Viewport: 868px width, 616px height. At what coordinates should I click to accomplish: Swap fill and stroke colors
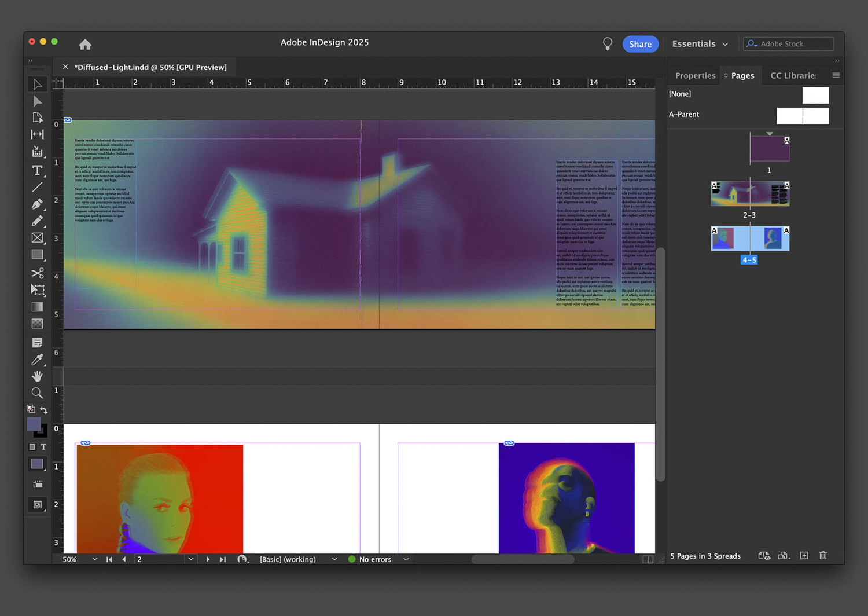(x=43, y=410)
